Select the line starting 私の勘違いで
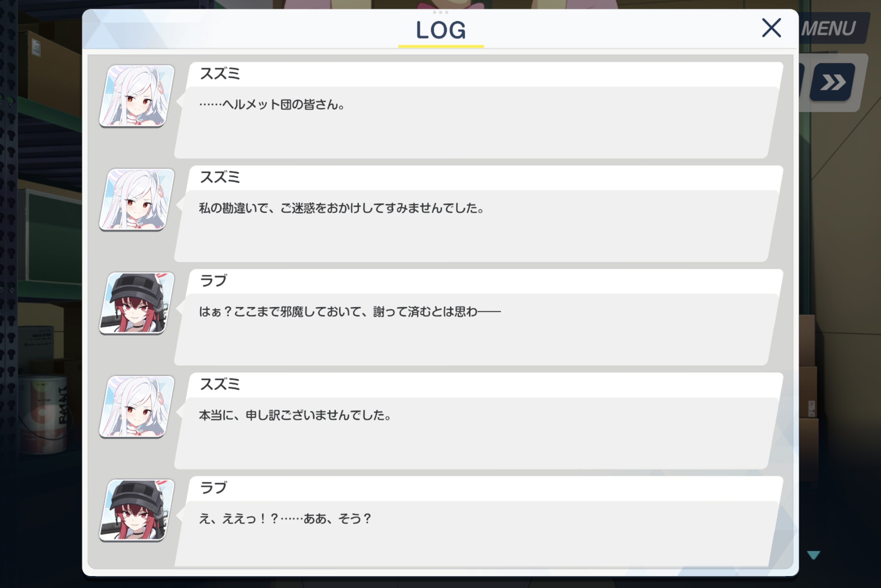 click(342, 208)
